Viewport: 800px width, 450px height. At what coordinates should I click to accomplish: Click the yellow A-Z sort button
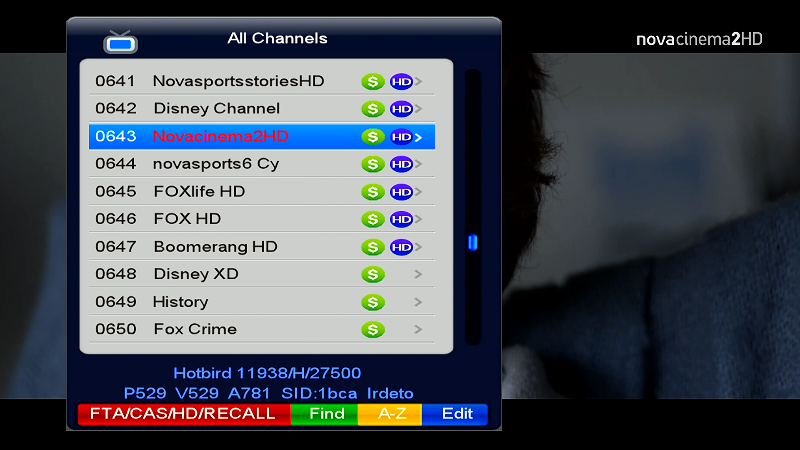pyautogui.click(x=390, y=414)
